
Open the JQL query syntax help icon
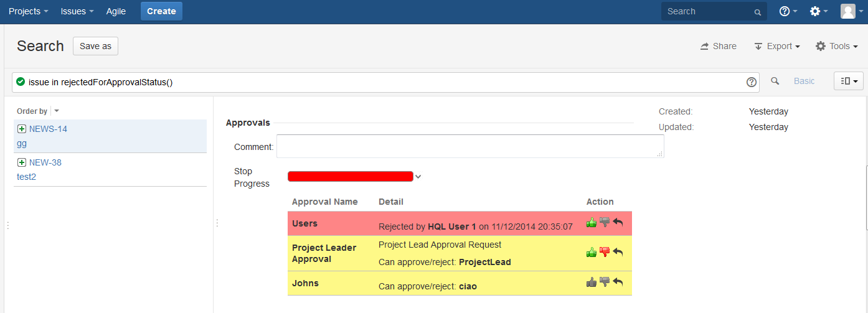752,82
